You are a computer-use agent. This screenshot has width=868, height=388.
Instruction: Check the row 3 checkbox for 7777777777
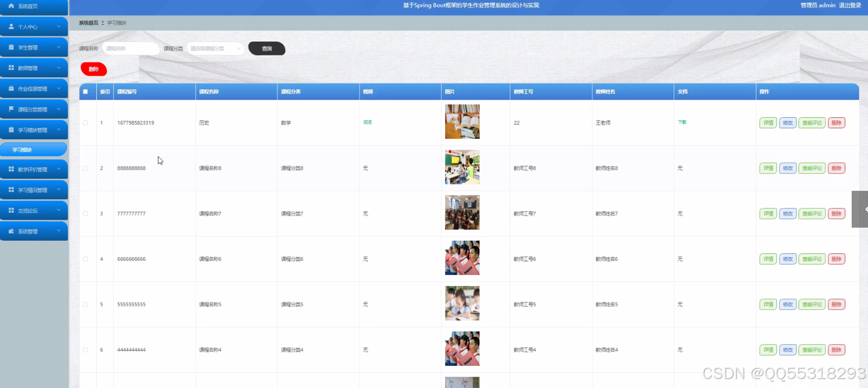tap(85, 213)
